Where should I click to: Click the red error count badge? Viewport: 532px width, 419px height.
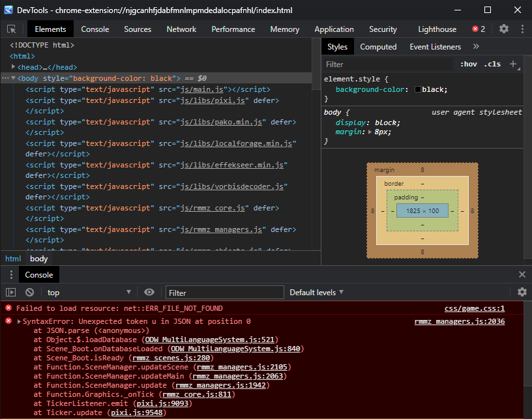479,29
